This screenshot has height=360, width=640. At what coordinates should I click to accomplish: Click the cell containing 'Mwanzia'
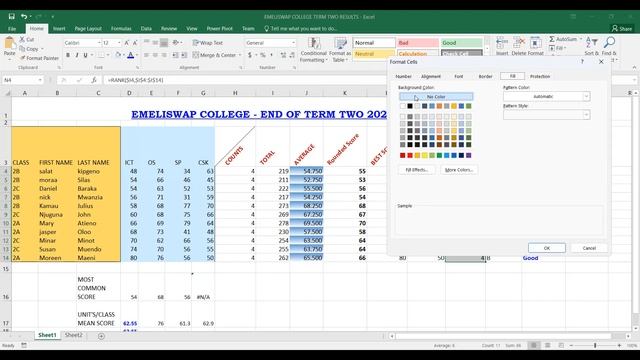(x=98, y=197)
